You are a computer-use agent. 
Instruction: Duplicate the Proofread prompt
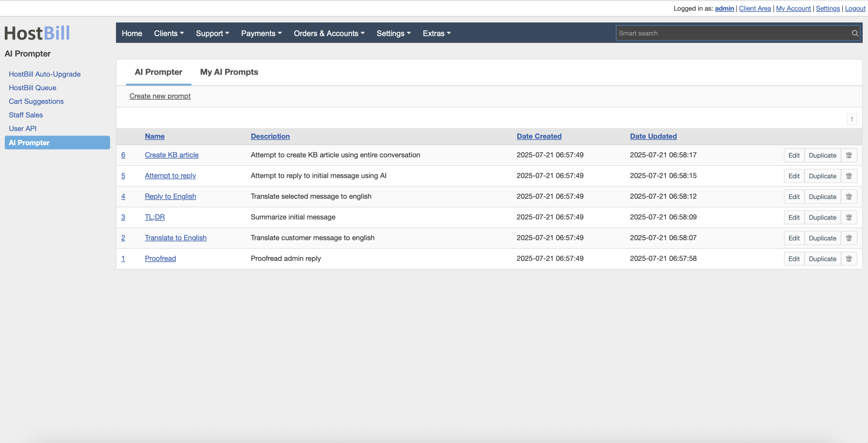[823, 259]
